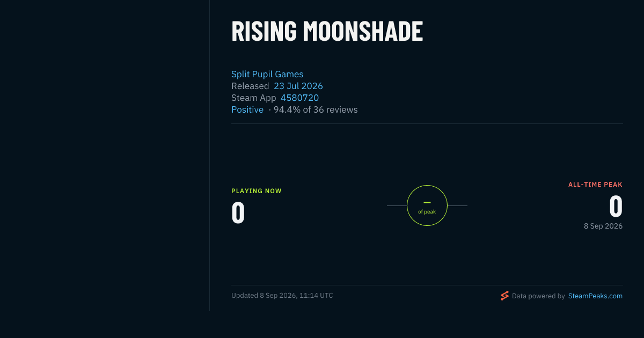Open the SteamPeaks.com link
Viewport: 644px width, 338px height.
[x=595, y=296]
